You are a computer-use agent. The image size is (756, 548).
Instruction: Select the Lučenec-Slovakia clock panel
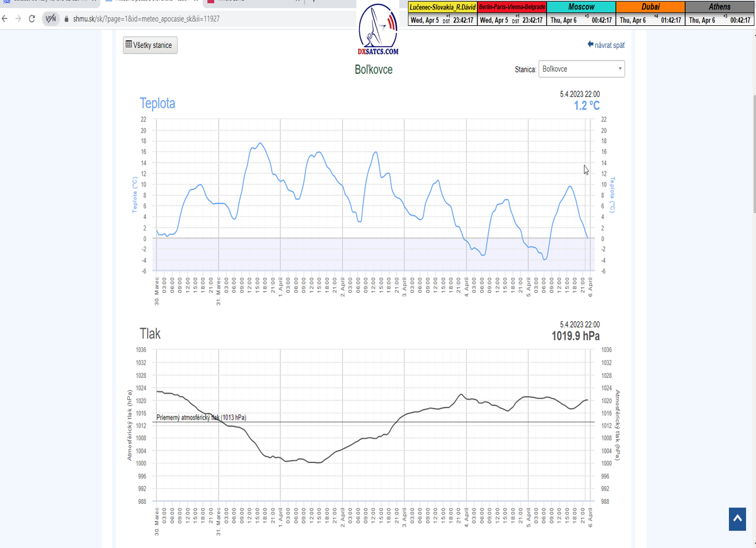(x=442, y=13)
